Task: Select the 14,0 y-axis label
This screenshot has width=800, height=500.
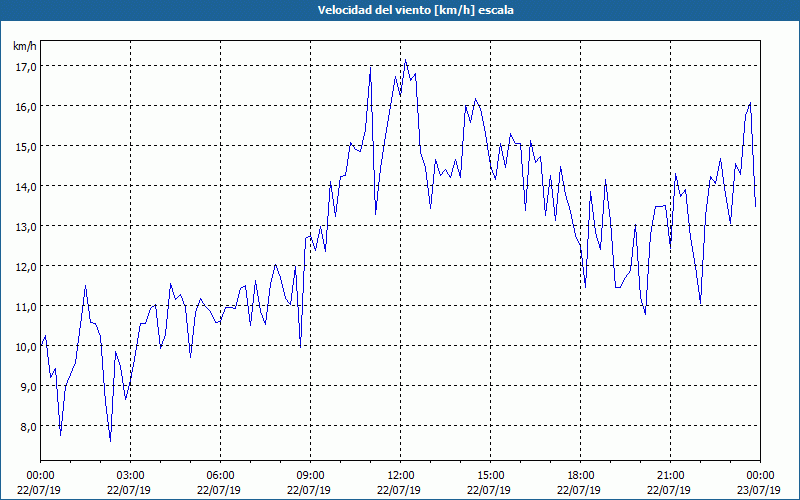Action: coord(25,187)
